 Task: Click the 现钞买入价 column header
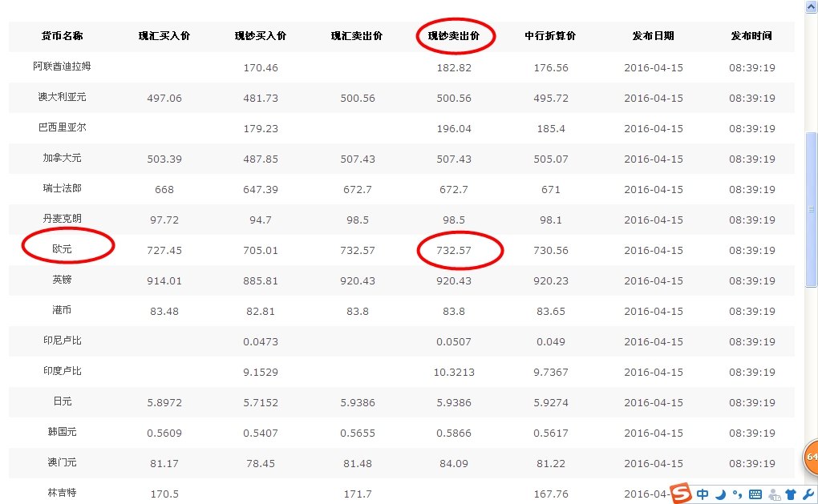(261, 36)
